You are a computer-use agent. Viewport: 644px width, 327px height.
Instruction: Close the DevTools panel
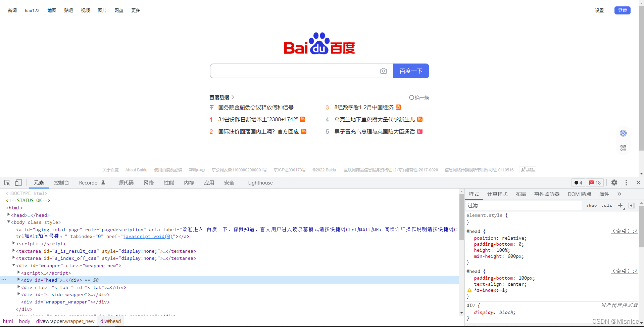[638, 182]
